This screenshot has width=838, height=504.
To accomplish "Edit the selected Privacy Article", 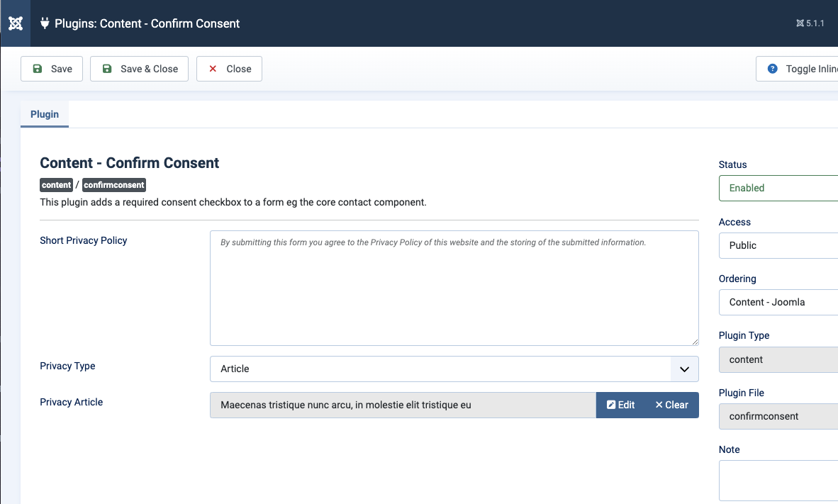I will click(621, 405).
